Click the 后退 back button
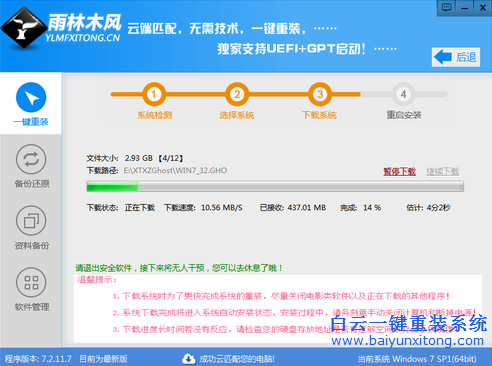Viewport: 492px width, 366px height. (456, 57)
